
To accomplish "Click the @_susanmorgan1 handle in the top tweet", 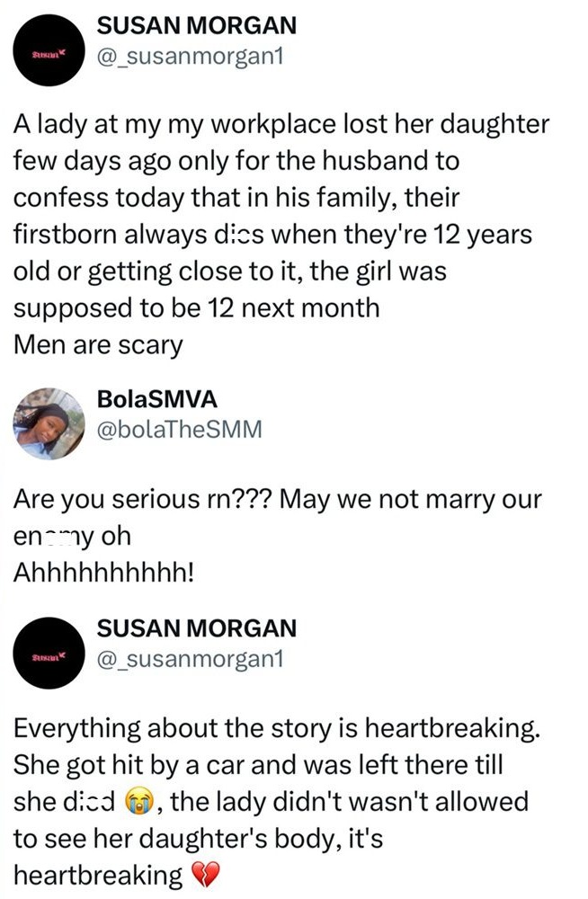I will pyautogui.click(x=190, y=61).
